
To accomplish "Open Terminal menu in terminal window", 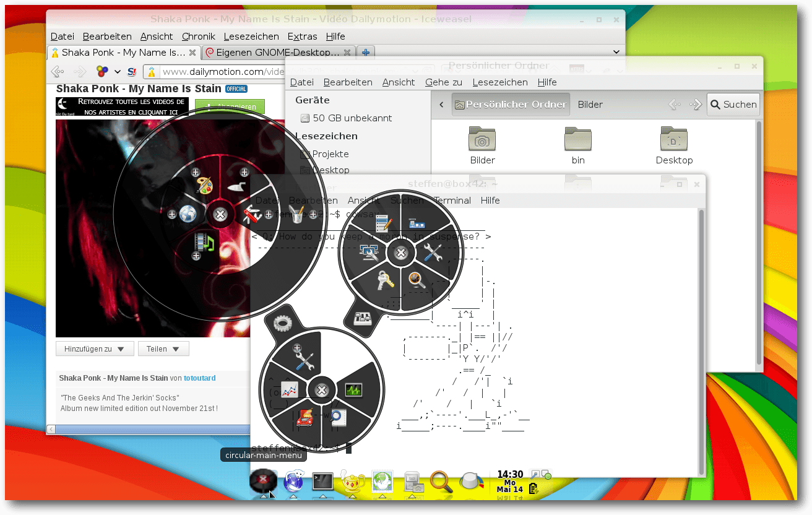I will (452, 201).
